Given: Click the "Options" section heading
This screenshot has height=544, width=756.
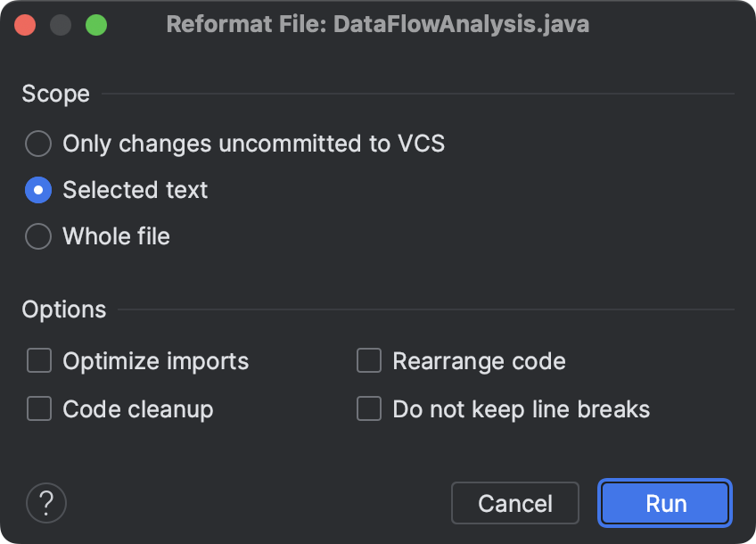Looking at the screenshot, I should 64,309.
